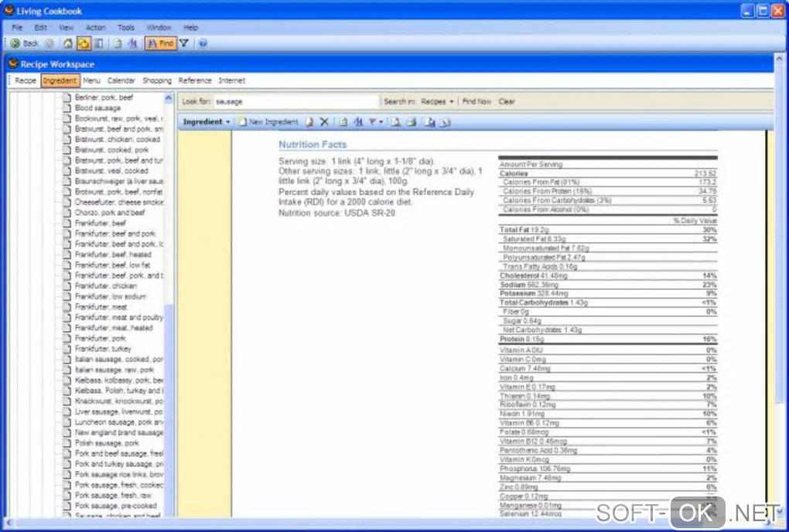
Task: Click main toolbar binoculars icon beside Find
Action: click(x=133, y=43)
